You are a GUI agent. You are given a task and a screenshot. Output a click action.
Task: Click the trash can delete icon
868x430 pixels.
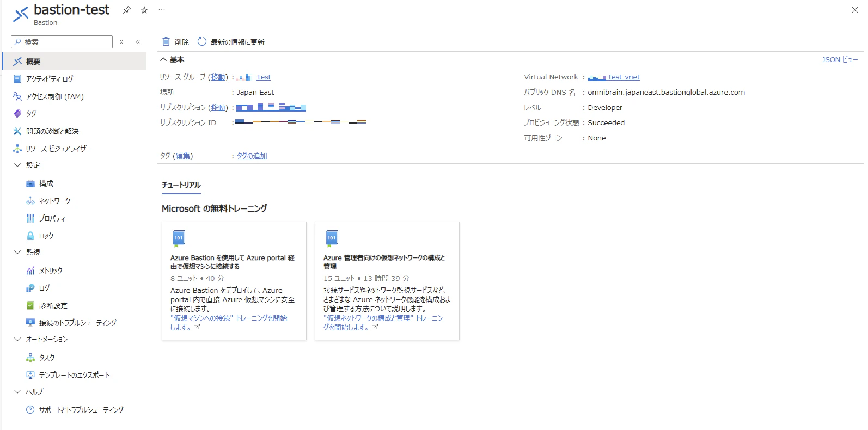[166, 41]
